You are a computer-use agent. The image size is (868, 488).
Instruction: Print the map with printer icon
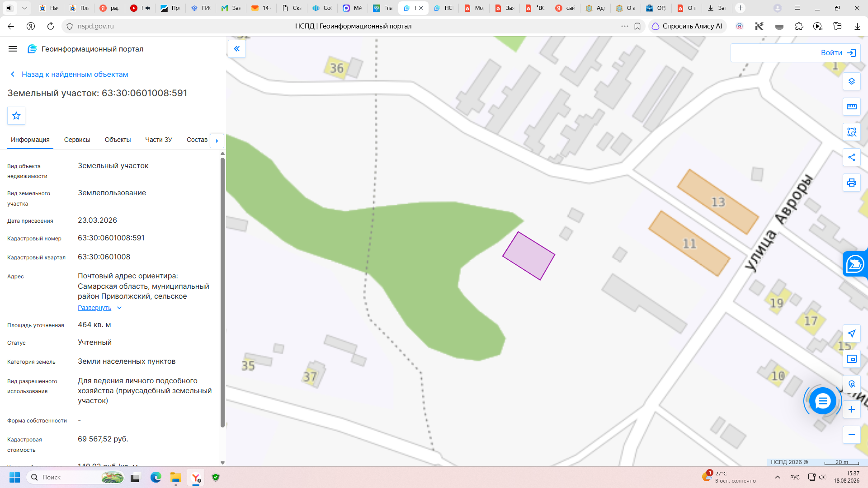(852, 183)
